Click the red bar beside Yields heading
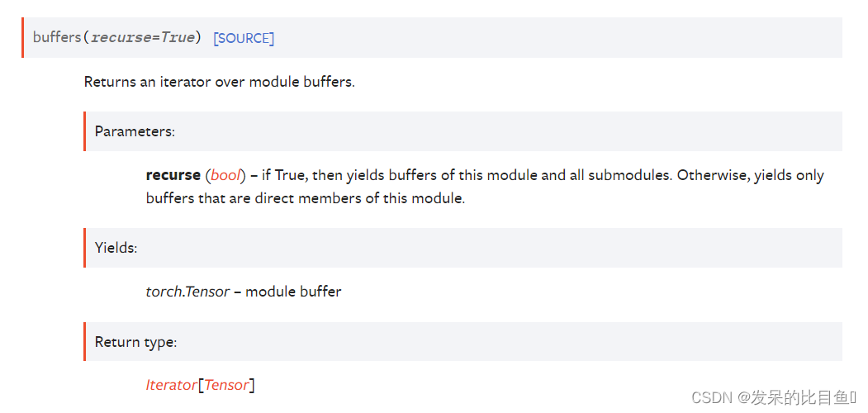This screenshot has height=413, width=868. tap(85, 248)
